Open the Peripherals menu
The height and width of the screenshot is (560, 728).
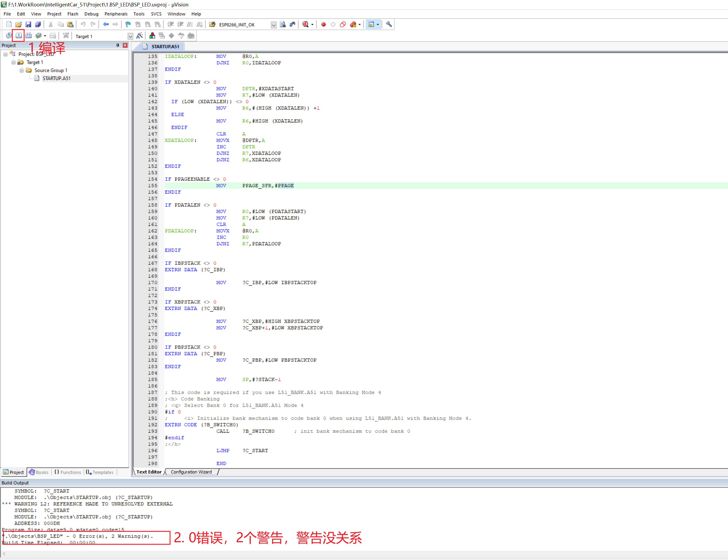pos(116,14)
